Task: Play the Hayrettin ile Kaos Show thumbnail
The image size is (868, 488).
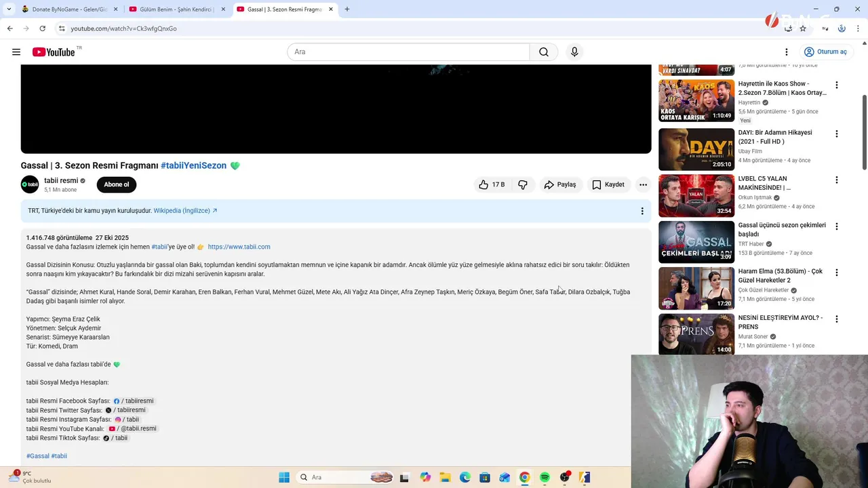Action: (696, 101)
